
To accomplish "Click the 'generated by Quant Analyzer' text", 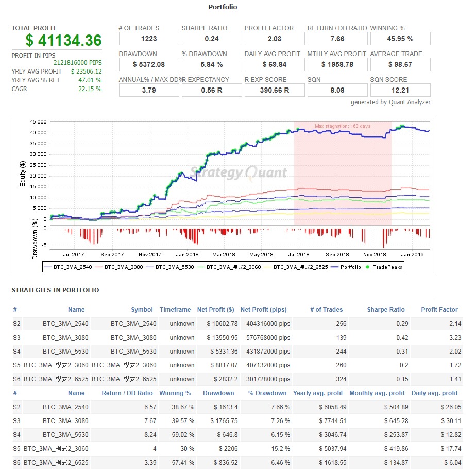I will pyautogui.click(x=390, y=102).
